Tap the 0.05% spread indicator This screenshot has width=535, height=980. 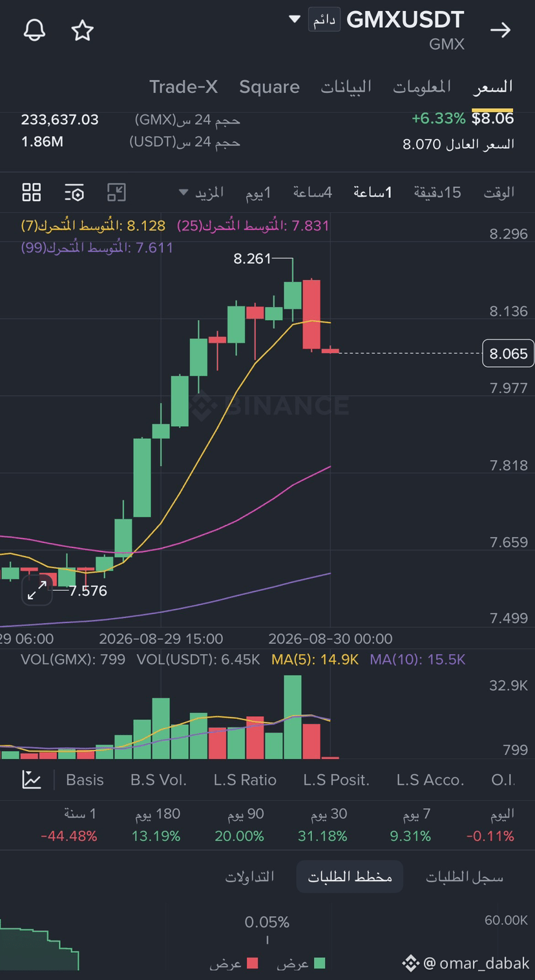tap(267, 922)
